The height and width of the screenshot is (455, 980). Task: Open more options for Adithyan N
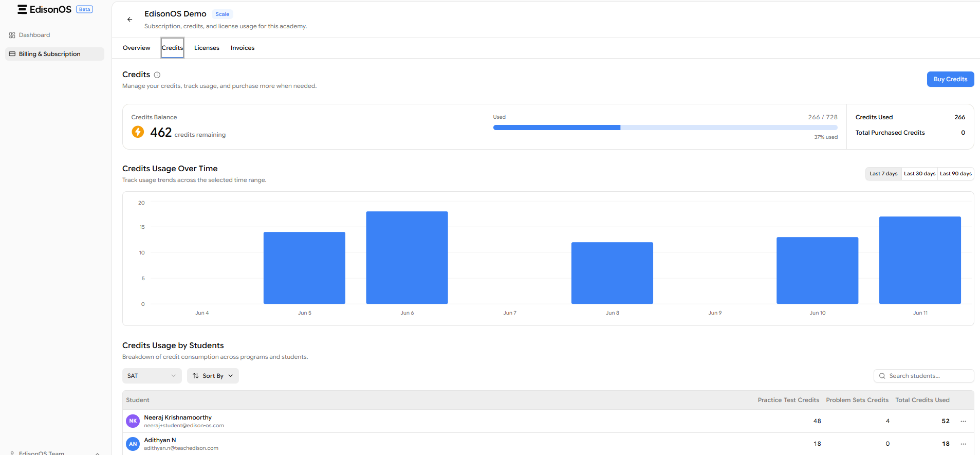click(964, 444)
